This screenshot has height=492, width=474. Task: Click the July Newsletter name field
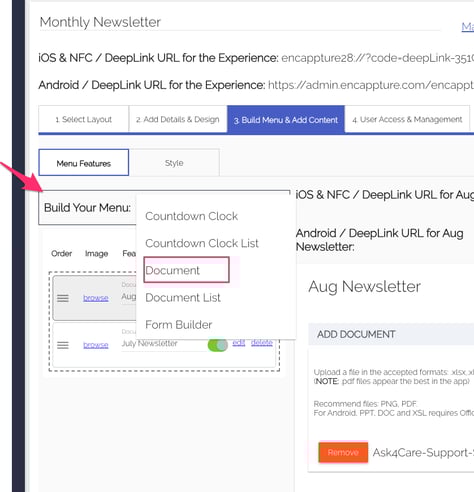tap(163, 343)
